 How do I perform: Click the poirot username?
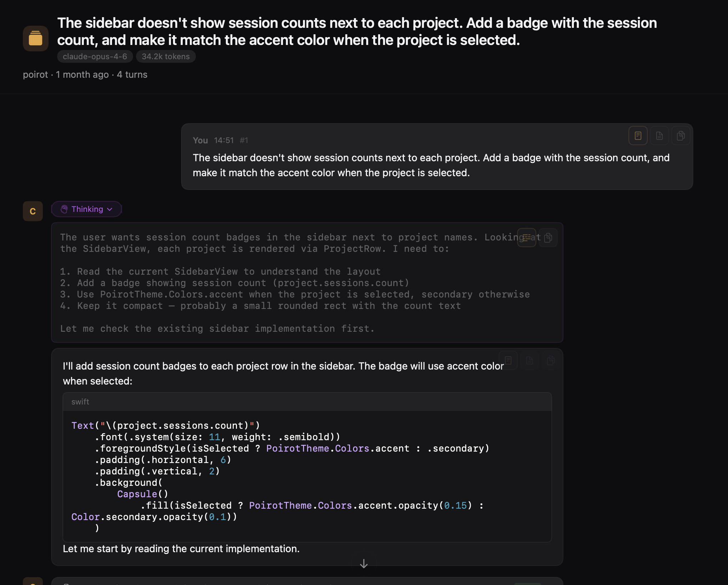(35, 74)
